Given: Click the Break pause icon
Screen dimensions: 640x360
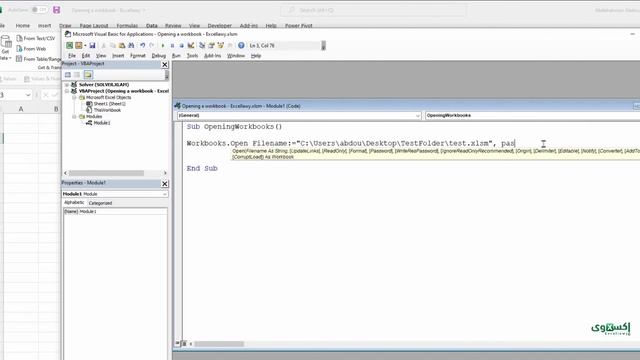Looking at the screenshot, I should [x=172, y=45].
